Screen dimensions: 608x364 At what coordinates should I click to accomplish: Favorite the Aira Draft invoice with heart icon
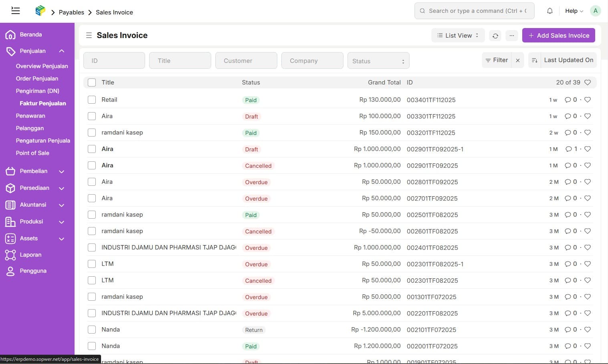pyautogui.click(x=588, y=116)
